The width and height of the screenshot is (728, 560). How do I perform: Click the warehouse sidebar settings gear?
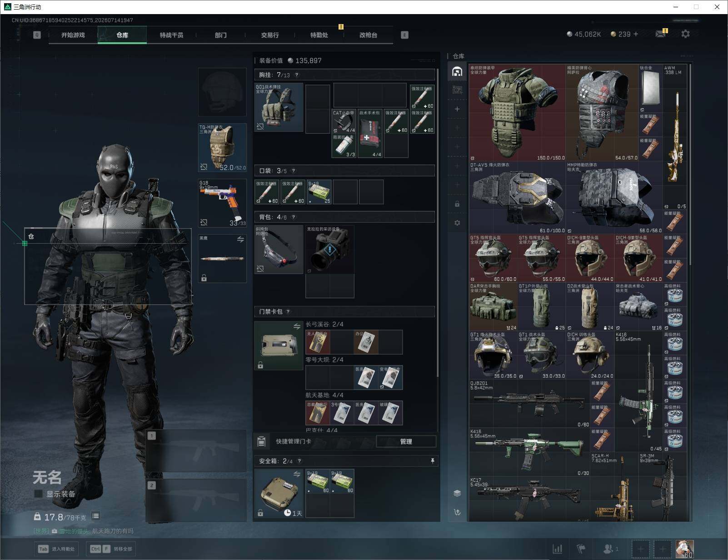pyautogui.click(x=457, y=223)
